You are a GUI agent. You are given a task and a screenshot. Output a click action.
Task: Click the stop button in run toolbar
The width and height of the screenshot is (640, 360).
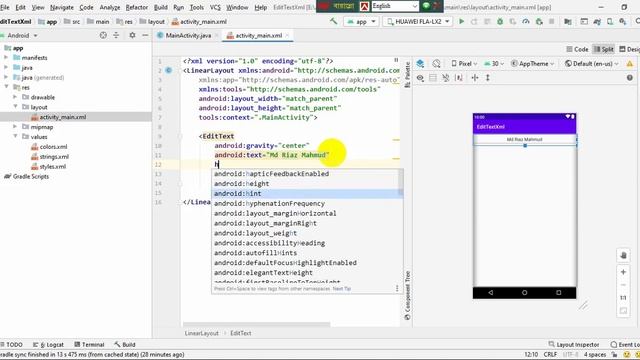coord(551,21)
